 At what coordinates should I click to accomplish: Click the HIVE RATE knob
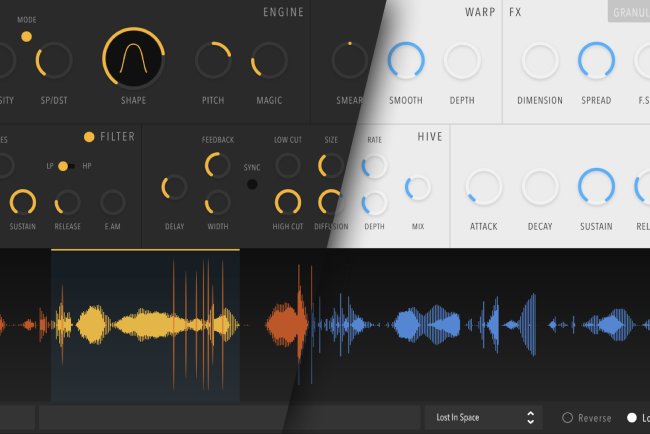coord(374,166)
